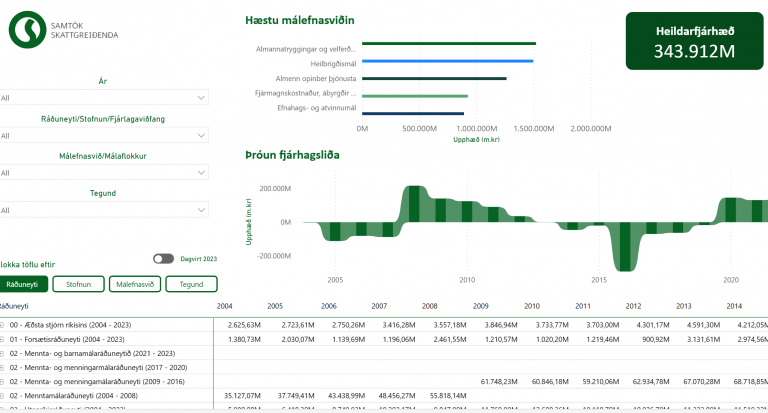Toggle the Dagvirt 2023 switch
768x413 pixels.
pos(164,259)
